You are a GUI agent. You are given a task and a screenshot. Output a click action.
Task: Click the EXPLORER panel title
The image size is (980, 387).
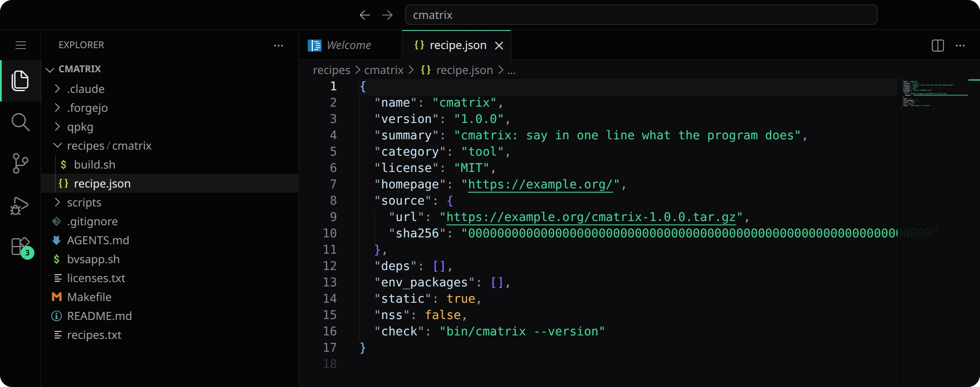pyautogui.click(x=81, y=45)
